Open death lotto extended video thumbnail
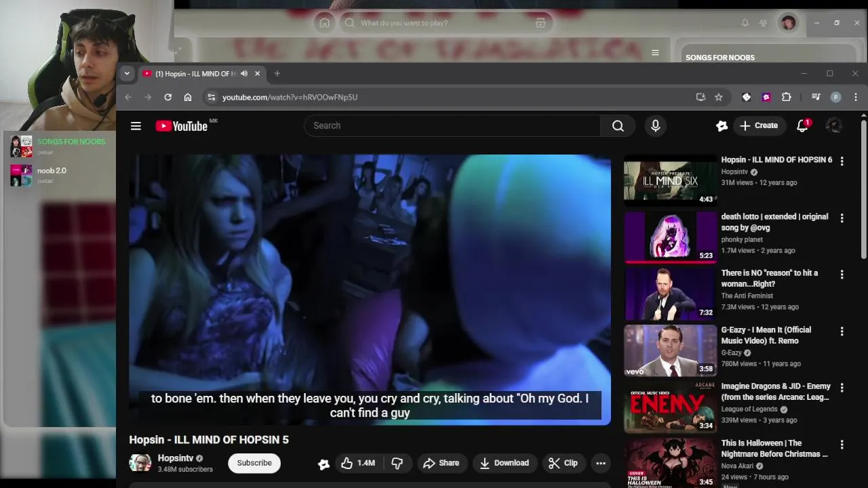Viewport: 868px width, 488px height. tap(670, 237)
